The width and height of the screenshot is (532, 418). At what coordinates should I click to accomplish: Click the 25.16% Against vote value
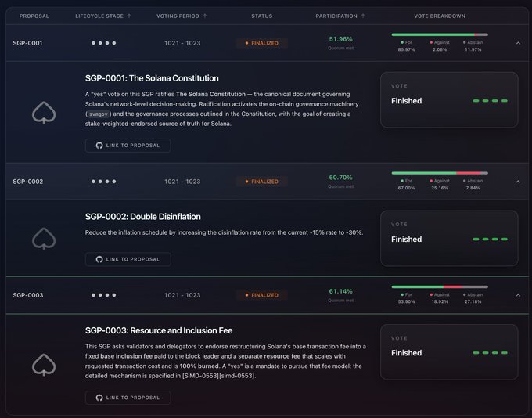pyautogui.click(x=440, y=188)
